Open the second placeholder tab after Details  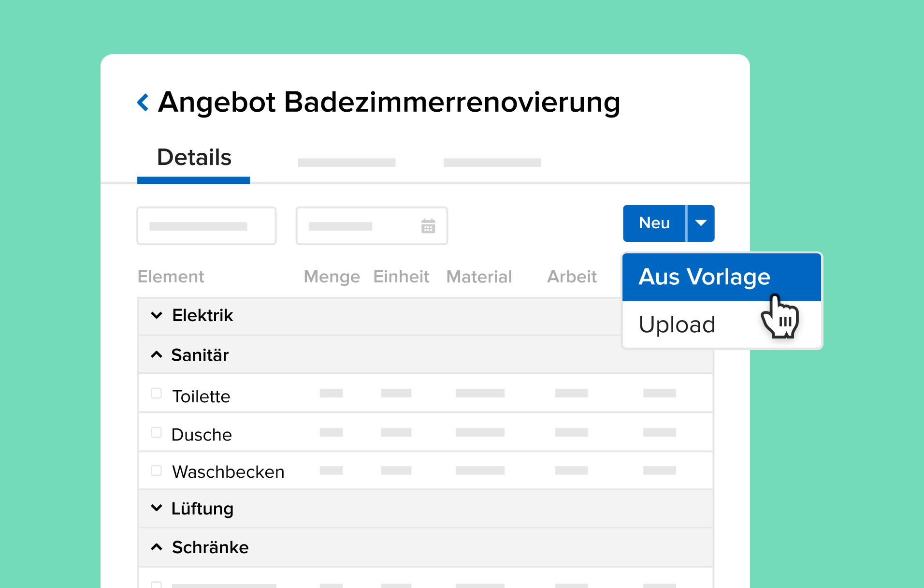pyautogui.click(x=346, y=162)
